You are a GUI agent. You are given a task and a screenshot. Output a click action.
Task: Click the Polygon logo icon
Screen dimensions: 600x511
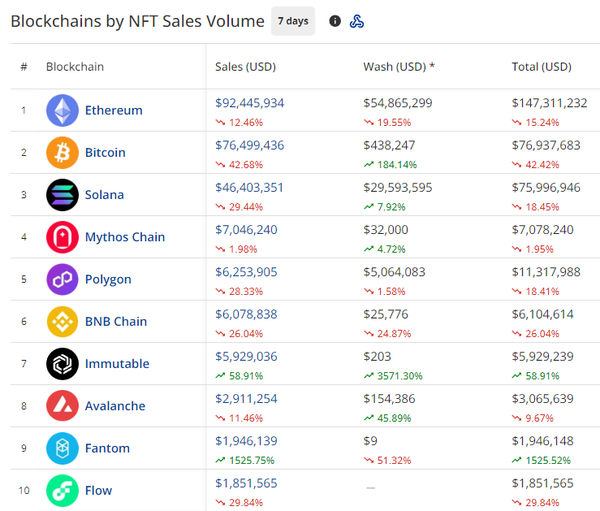[x=62, y=279]
